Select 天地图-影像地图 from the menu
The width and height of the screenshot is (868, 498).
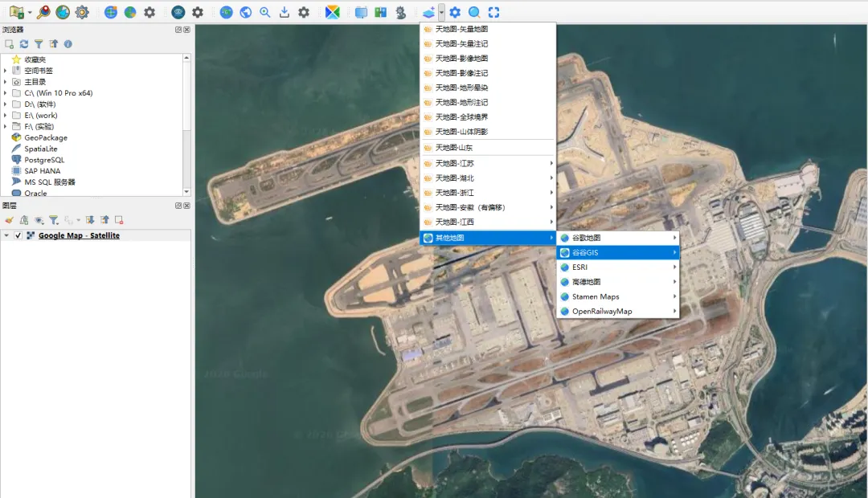click(x=461, y=59)
